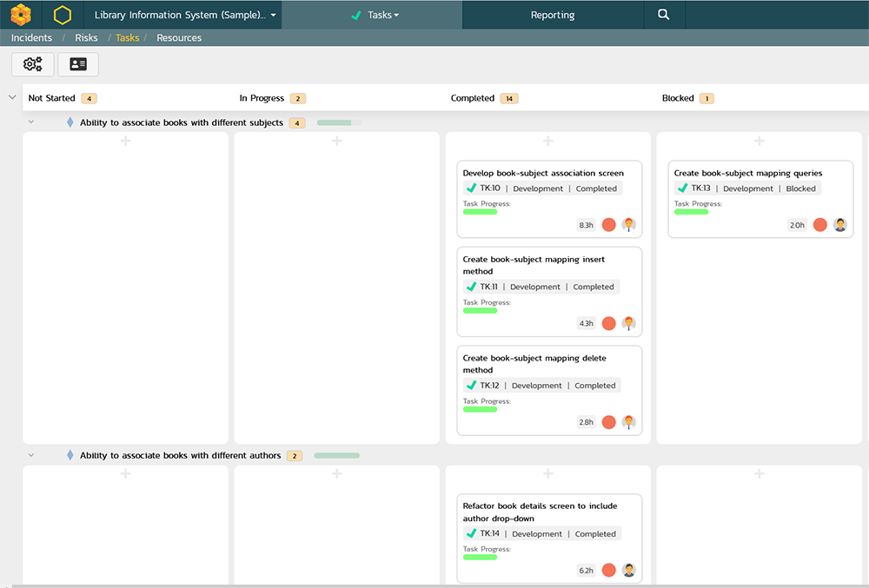Open the Tasks menu in top navigation

[374, 15]
